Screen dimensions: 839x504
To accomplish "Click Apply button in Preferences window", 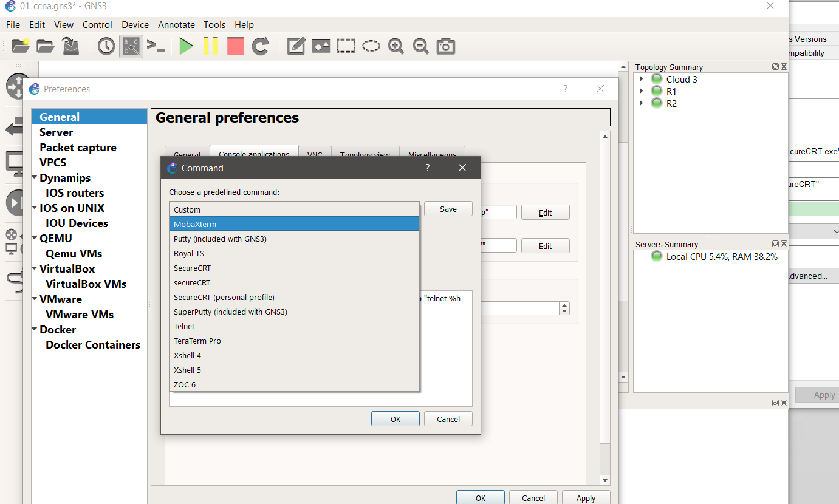I will point(586,498).
